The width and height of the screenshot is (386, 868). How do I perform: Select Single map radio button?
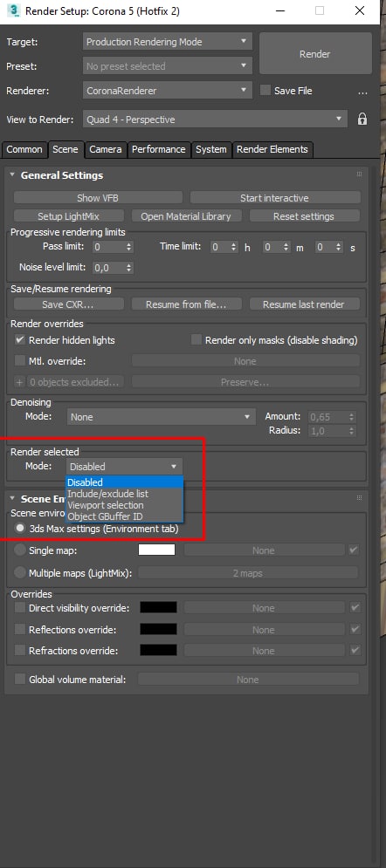(x=20, y=550)
